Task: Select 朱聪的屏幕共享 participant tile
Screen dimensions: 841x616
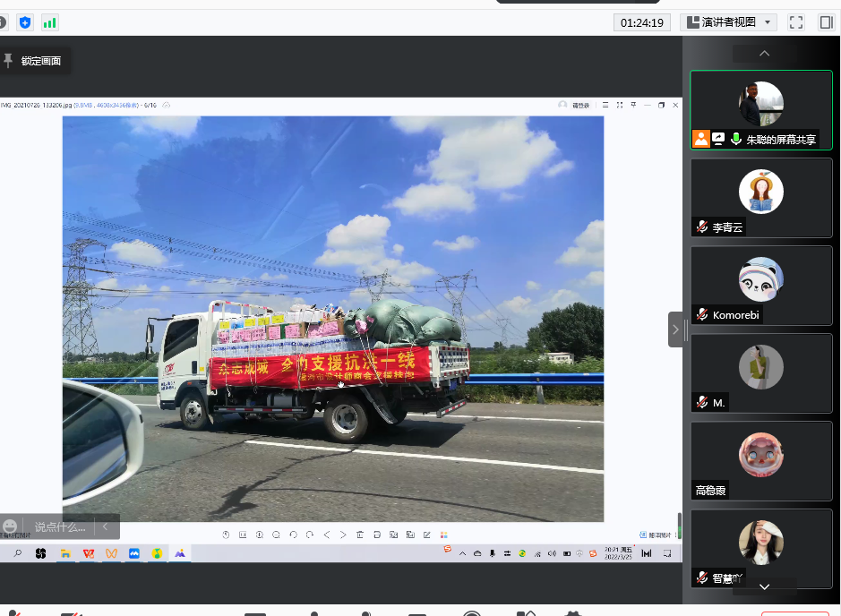Action: point(761,110)
